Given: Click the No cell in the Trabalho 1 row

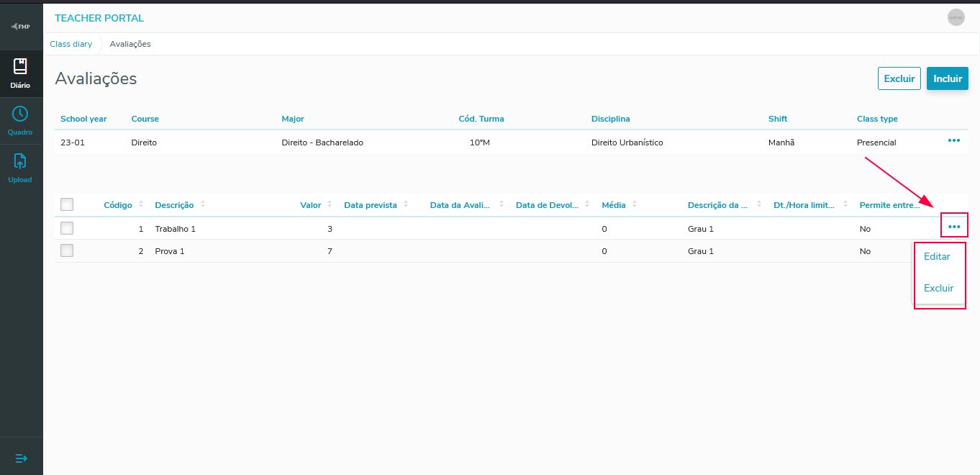Looking at the screenshot, I should (x=865, y=229).
